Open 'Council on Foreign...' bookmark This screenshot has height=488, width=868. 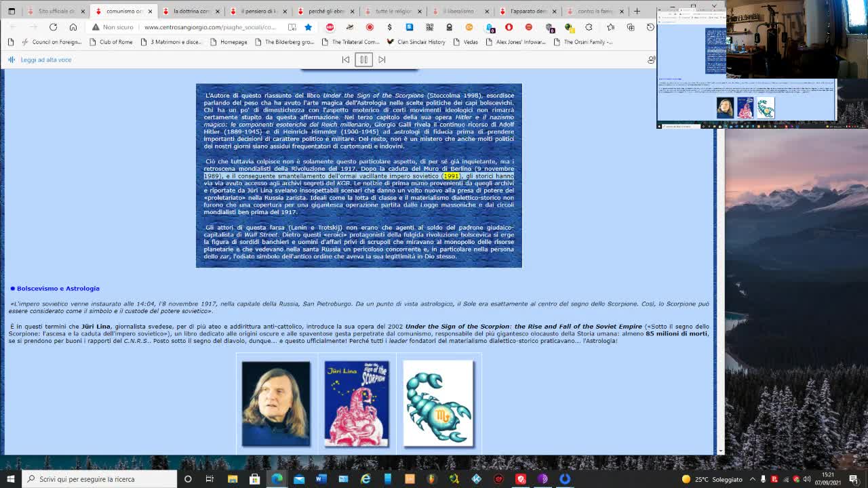pos(52,42)
